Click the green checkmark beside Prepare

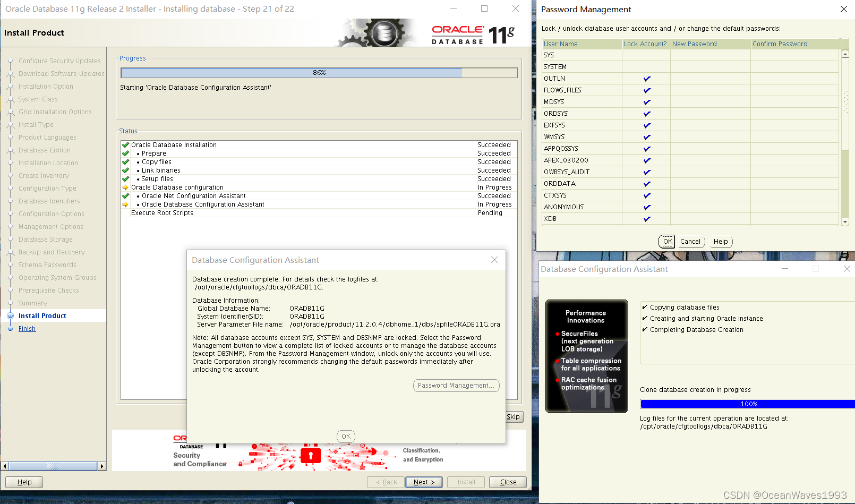point(125,153)
